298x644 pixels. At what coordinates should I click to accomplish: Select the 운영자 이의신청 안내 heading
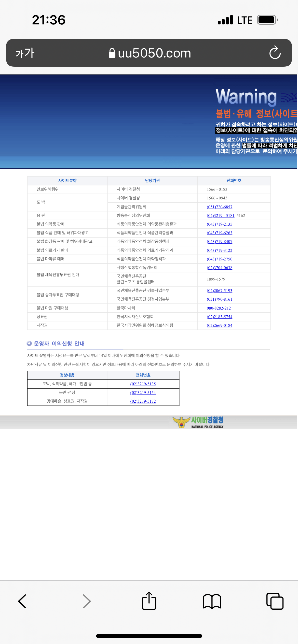point(59,344)
